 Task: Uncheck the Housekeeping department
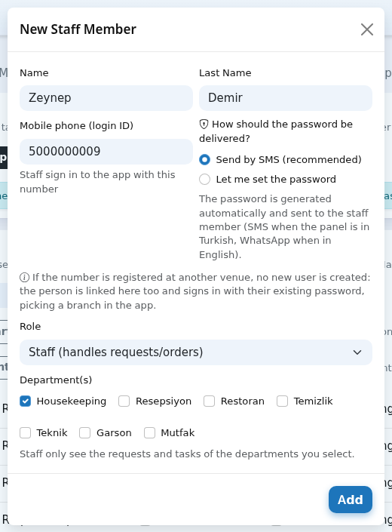[x=26, y=401]
